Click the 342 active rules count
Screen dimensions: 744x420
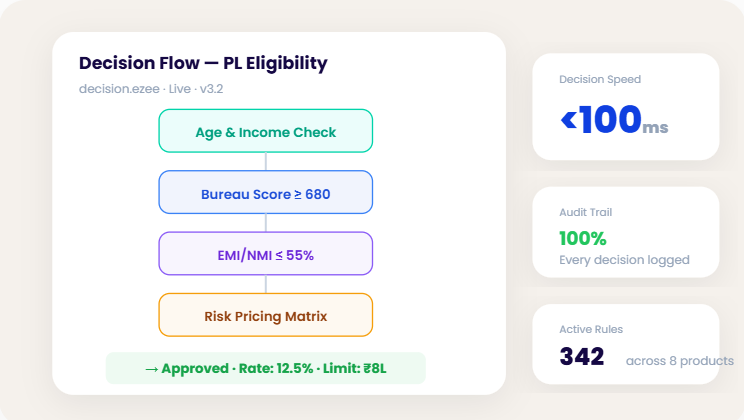[582, 356]
